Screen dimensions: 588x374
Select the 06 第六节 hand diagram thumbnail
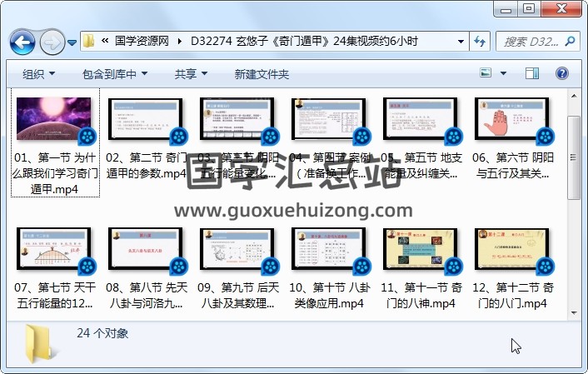511,119
